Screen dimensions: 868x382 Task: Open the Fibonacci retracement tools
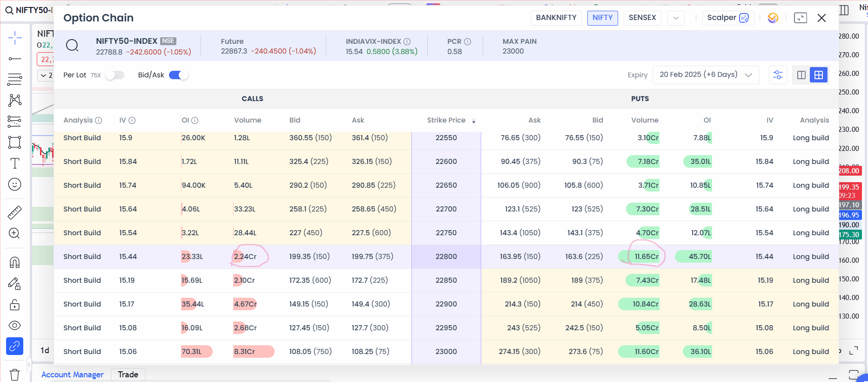click(x=15, y=80)
